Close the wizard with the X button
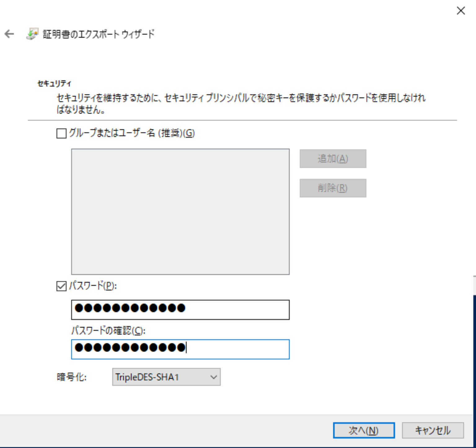This screenshot has height=448, width=476. 461,11
